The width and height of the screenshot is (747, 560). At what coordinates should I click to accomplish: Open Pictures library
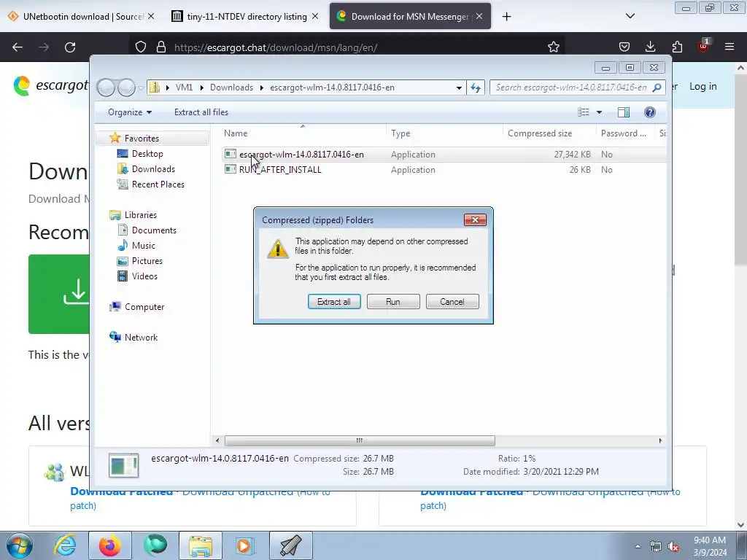click(x=147, y=261)
